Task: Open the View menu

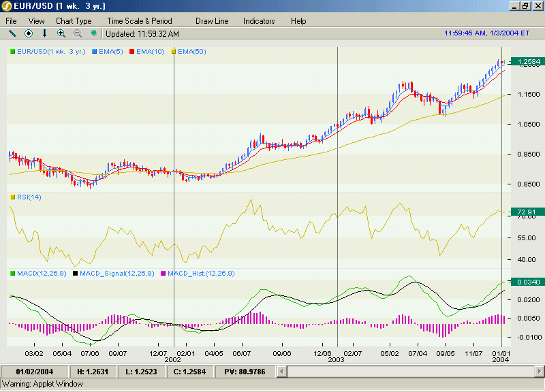Action: click(37, 21)
